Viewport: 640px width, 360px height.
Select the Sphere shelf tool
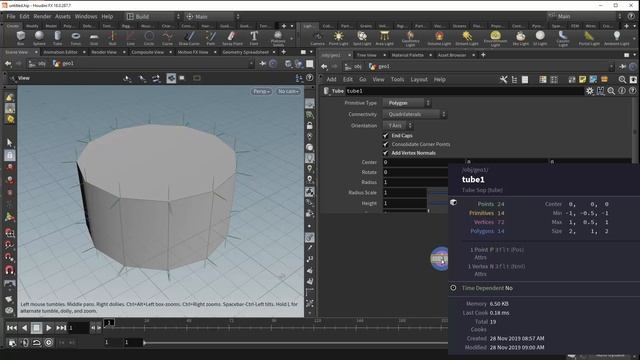point(39,38)
